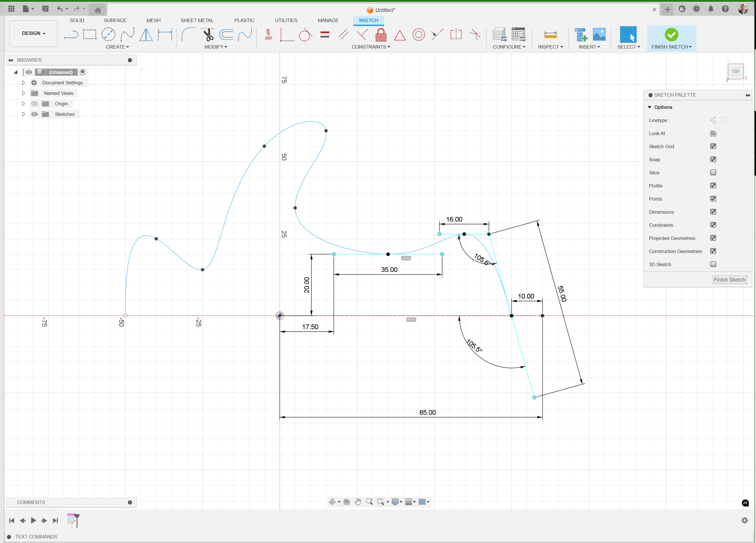Viewport: 756px width, 543px height.
Task: Open the CREATE dropdown
Action: [117, 47]
